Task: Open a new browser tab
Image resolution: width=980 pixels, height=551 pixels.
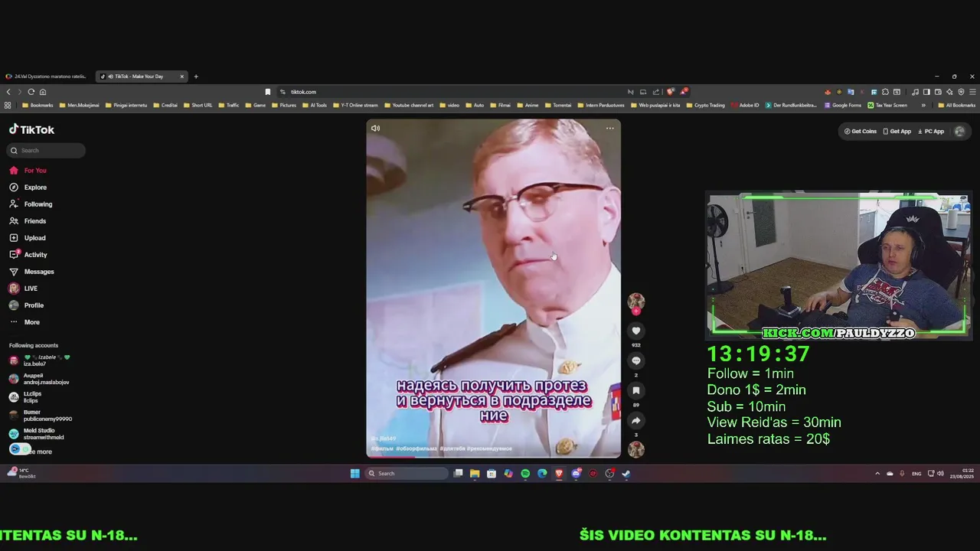Action: (196, 77)
